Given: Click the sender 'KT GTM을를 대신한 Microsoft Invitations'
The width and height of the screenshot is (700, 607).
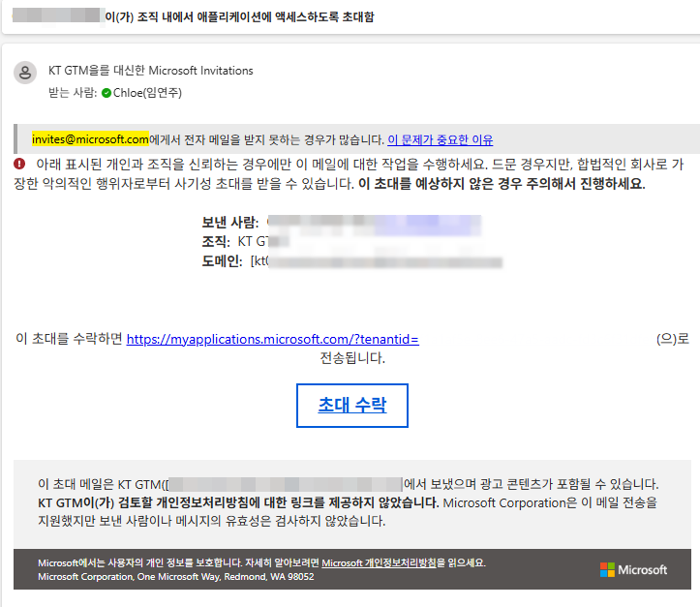Looking at the screenshot, I should [150, 71].
